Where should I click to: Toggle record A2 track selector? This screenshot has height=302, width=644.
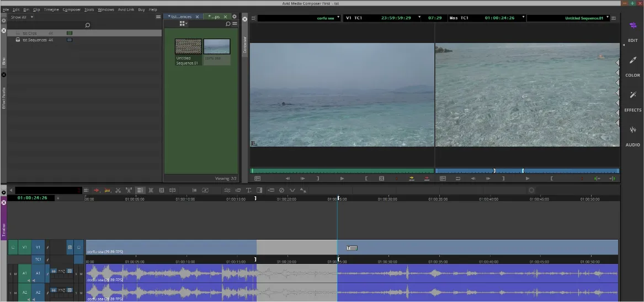38,292
